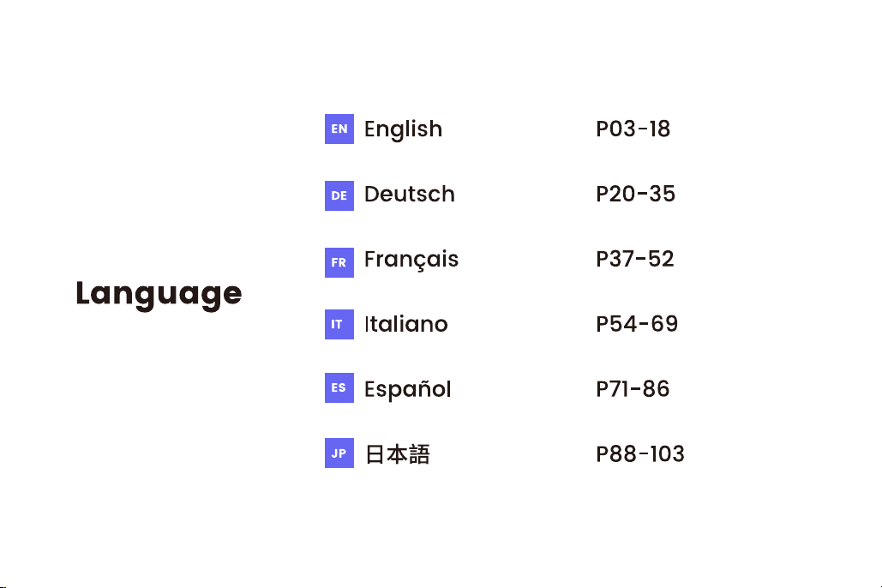Click the P54-69 page range

point(637,324)
